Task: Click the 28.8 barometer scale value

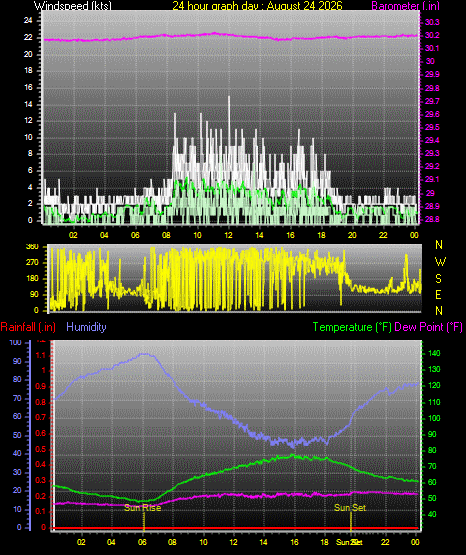Action: tap(432, 219)
